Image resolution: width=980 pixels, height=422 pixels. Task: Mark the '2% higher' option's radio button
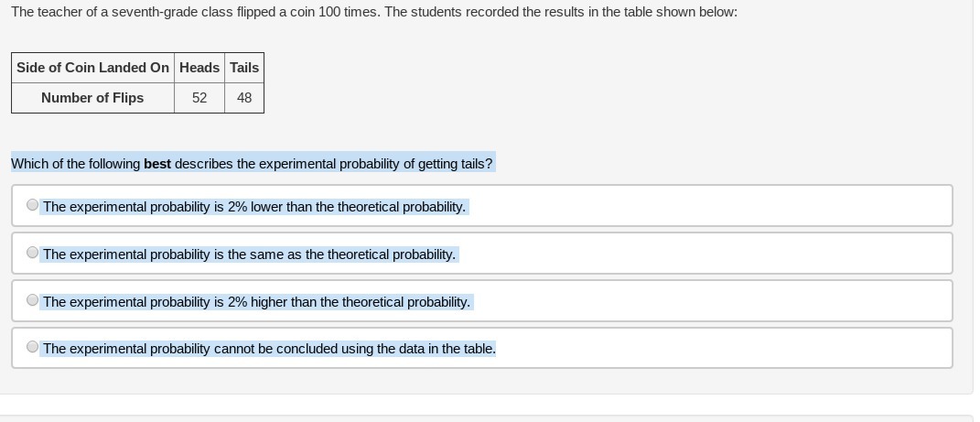tap(33, 300)
